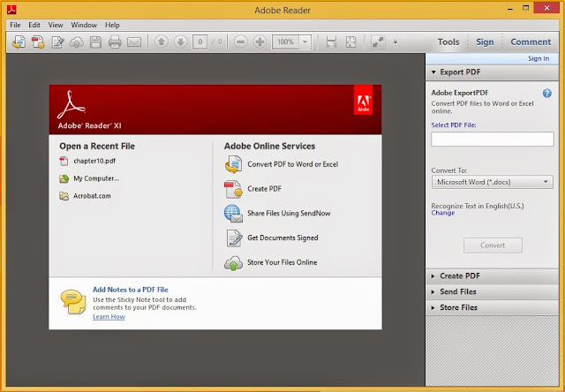Click the Email envelope toolbar icon
The image size is (565, 392).
tap(134, 42)
